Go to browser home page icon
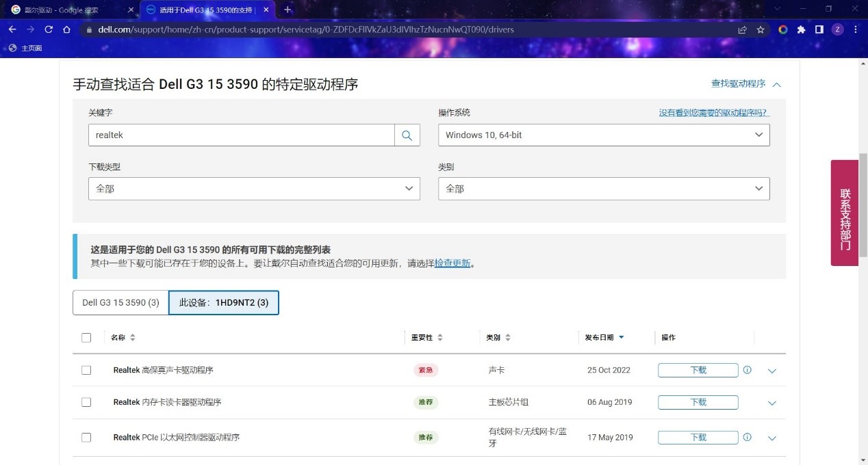 [x=66, y=29]
